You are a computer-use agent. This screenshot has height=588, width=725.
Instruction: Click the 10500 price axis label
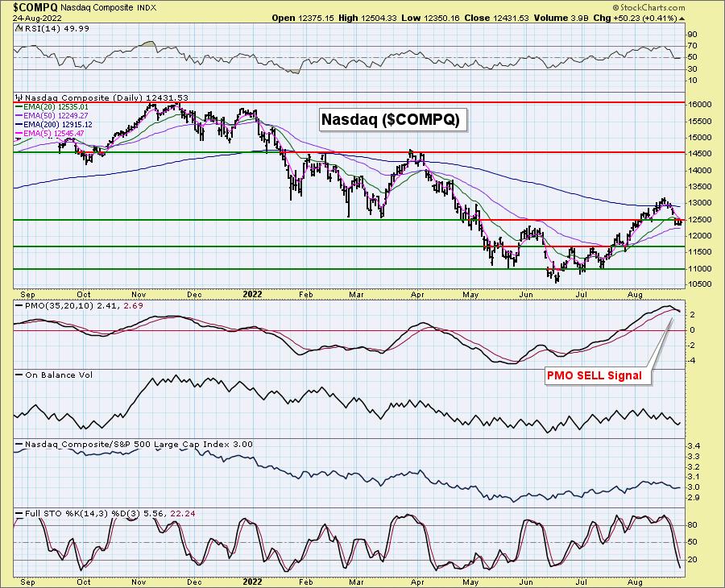coord(698,284)
